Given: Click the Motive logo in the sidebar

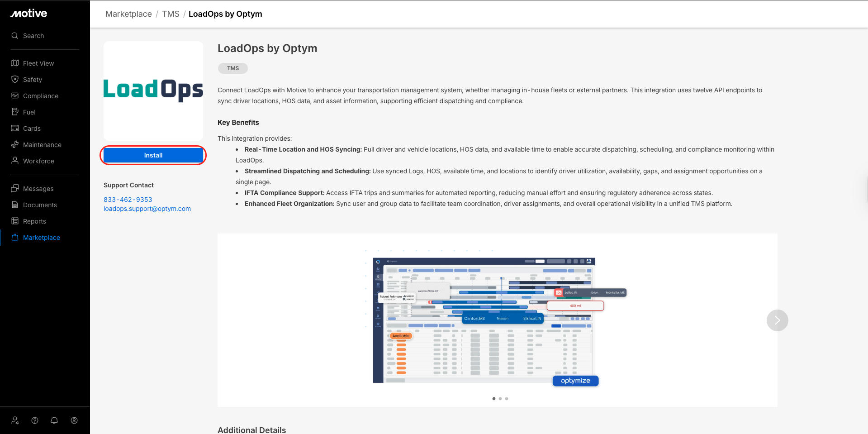Looking at the screenshot, I should (29, 14).
